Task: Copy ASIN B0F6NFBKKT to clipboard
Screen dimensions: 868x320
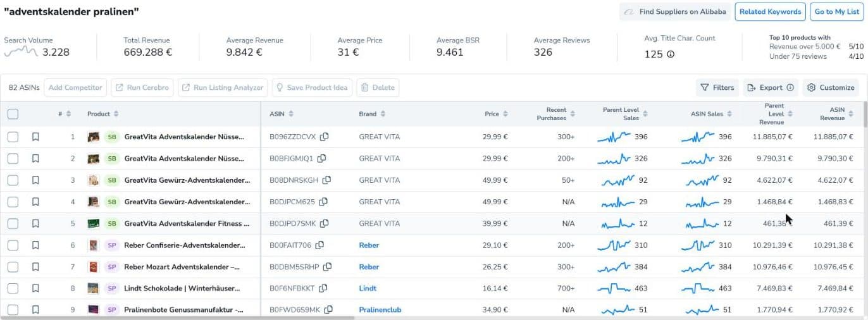Action: 323,288
